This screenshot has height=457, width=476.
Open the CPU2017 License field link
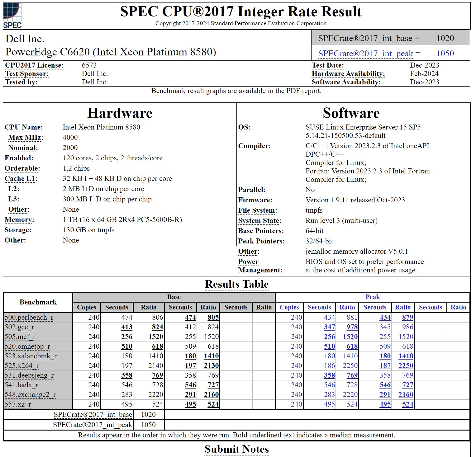point(34,65)
